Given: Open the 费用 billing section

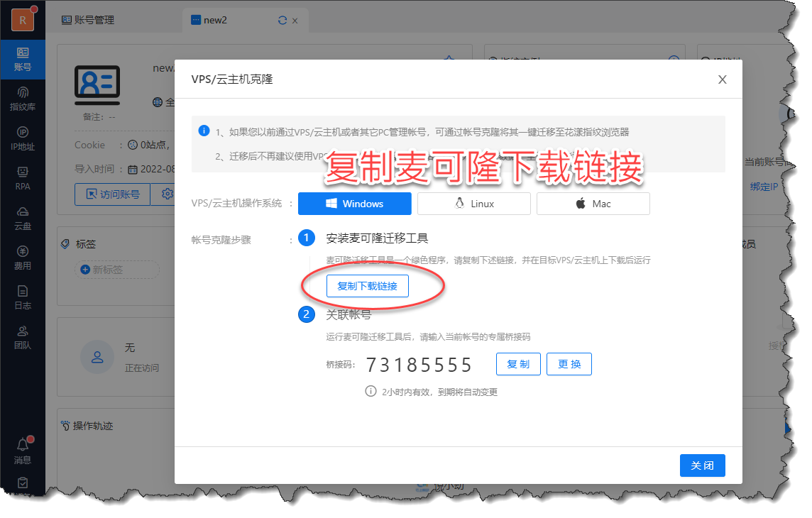Looking at the screenshot, I should click(22, 258).
